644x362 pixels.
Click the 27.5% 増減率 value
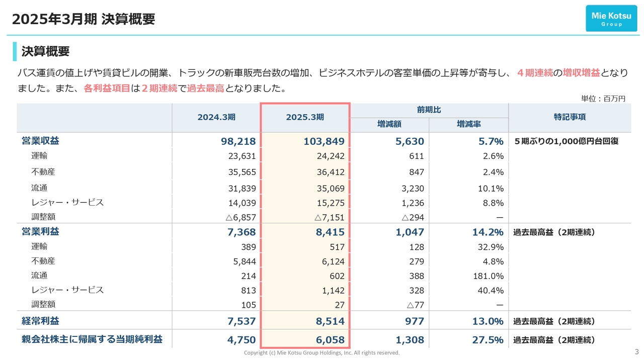coord(488,340)
